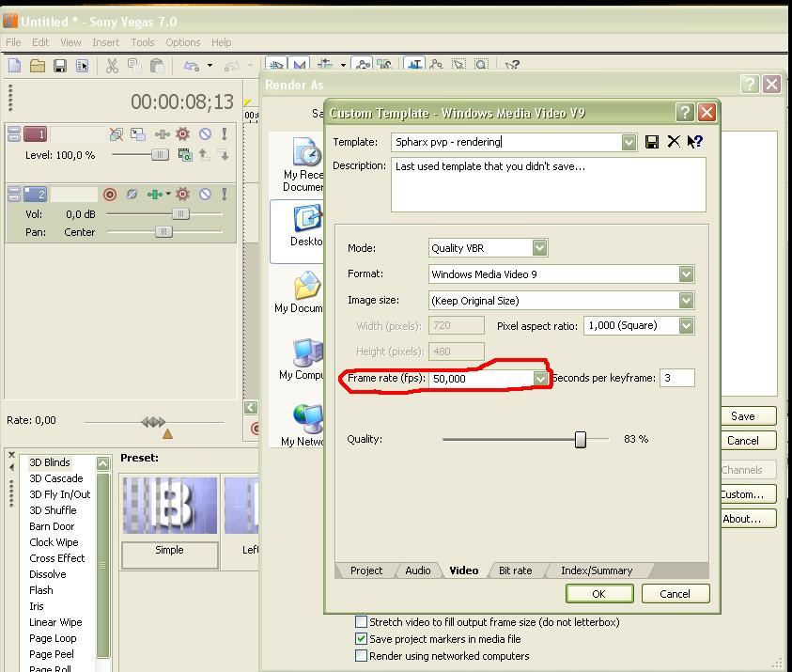792x672 pixels.
Task: Adjust the audio track Vol slider
Action: coord(180,213)
